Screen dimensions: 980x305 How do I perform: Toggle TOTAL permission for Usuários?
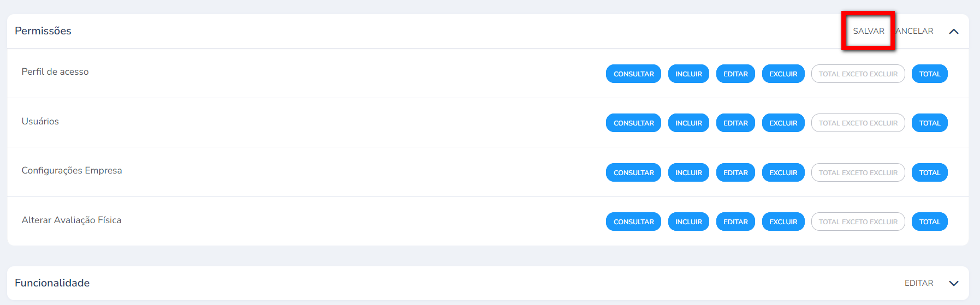pyautogui.click(x=929, y=123)
